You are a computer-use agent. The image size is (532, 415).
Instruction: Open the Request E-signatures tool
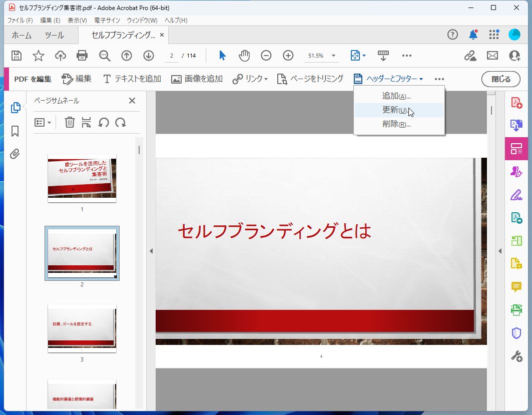tap(516, 171)
